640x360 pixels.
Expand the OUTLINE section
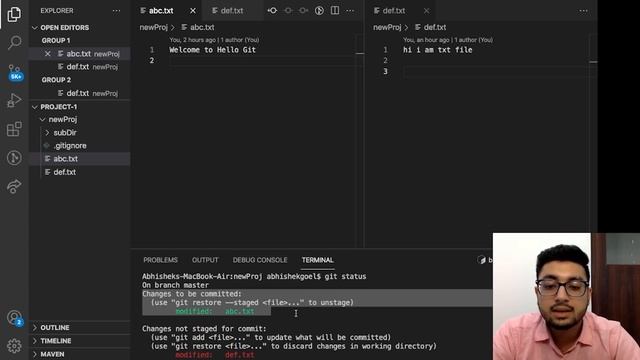point(54,328)
